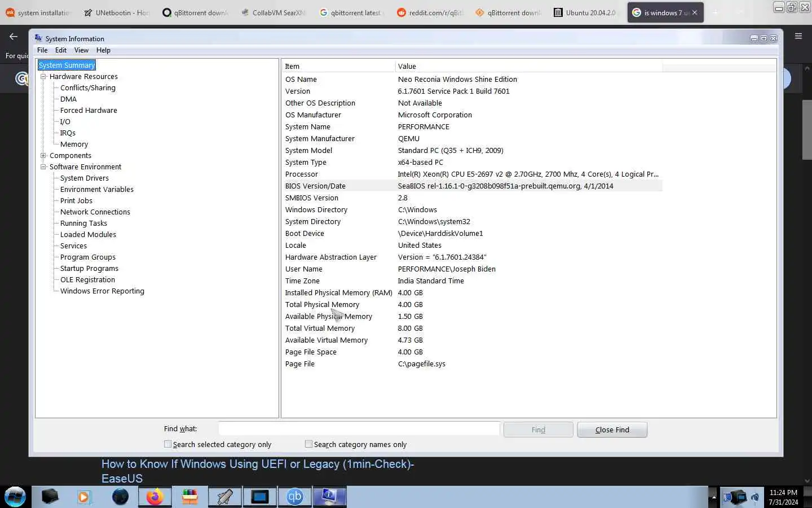Open the Firefox hamburger menu
812x508 pixels.
click(x=798, y=36)
